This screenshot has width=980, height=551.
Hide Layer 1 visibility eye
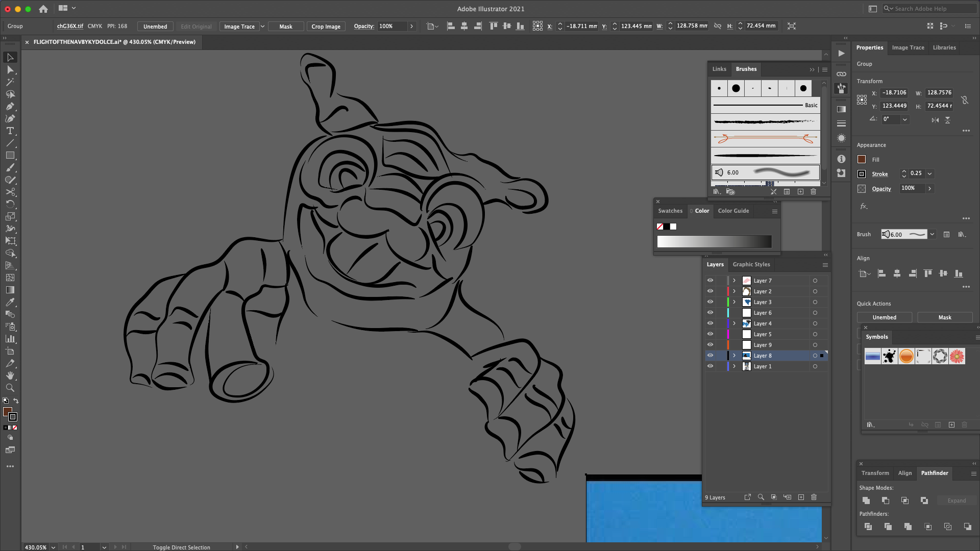point(710,366)
